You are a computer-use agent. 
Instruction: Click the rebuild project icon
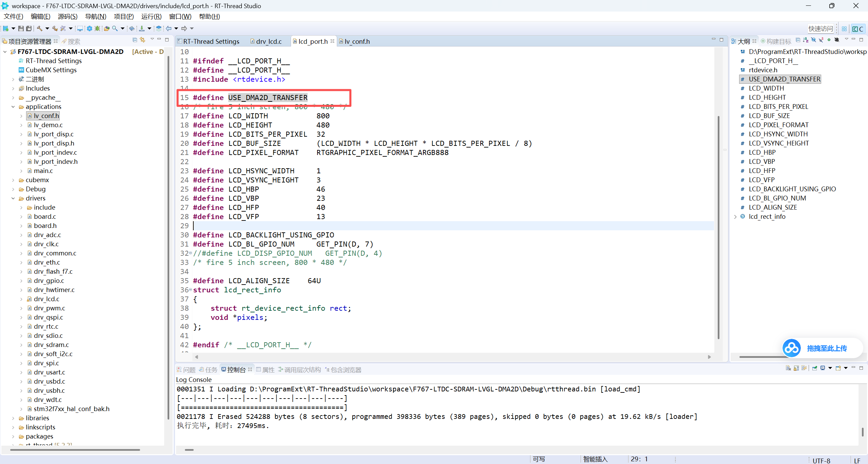55,28
